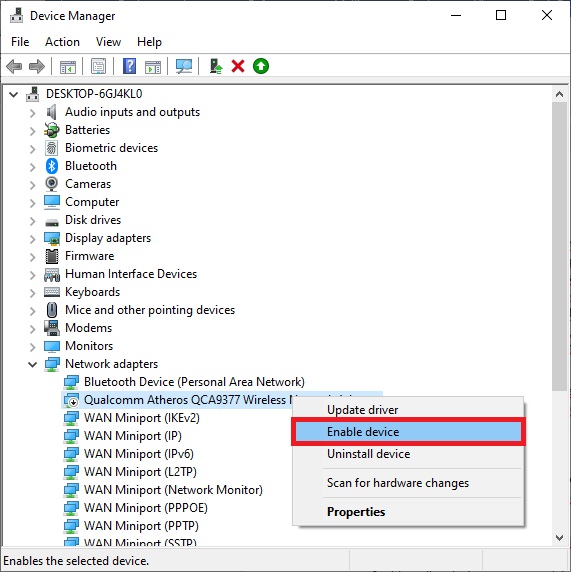571x572 pixels.
Task: Click the Mice and other pointing devices icon
Action: 52,310
